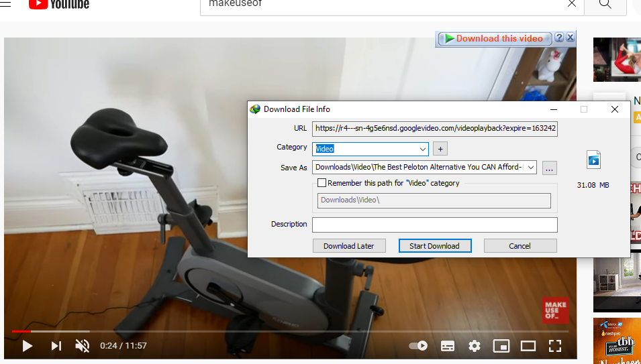
Task: Switch to theater mode
Action: point(528,346)
